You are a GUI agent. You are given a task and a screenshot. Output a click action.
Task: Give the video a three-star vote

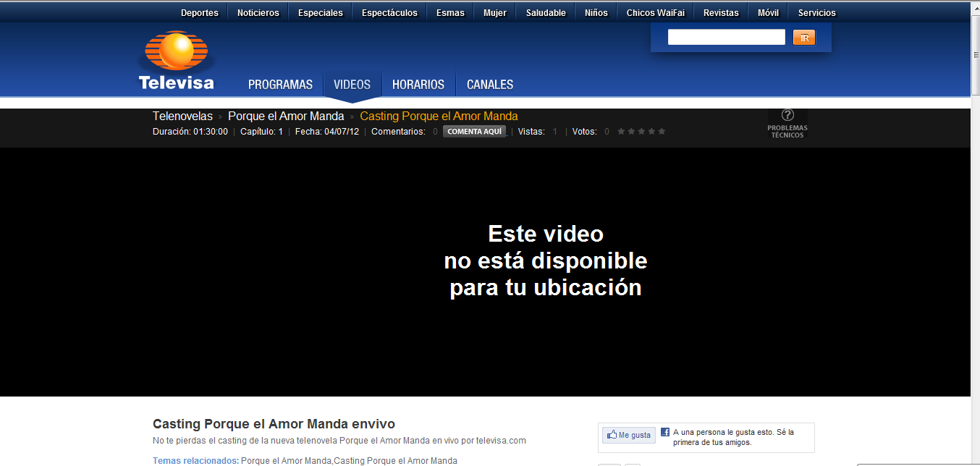coord(641,132)
